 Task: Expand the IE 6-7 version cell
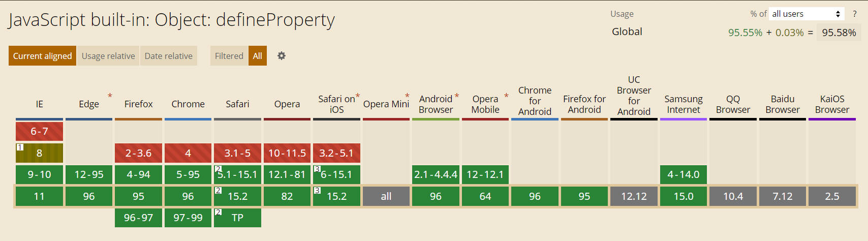click(x=39, y=131)
